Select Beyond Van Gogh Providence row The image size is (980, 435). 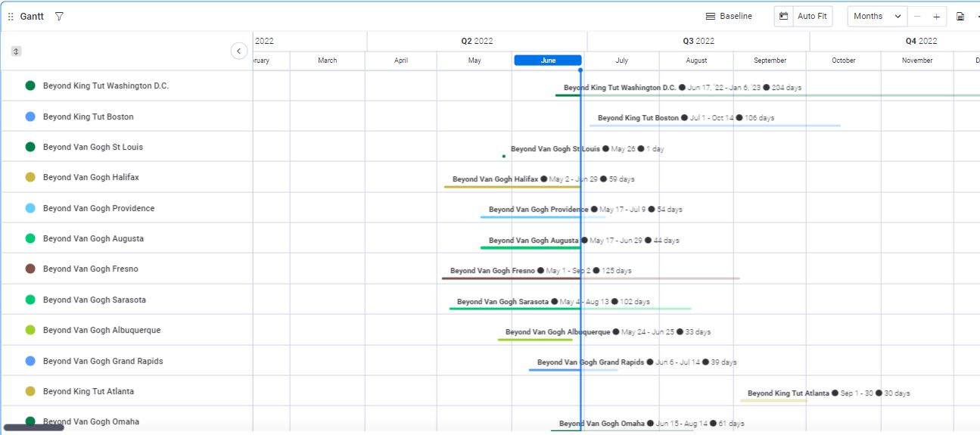(x=127, y=208)
